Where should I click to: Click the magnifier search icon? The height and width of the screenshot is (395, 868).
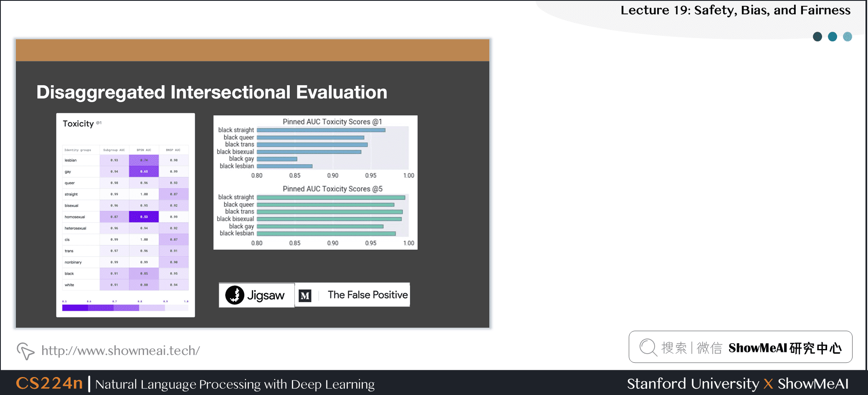pos(648,347)
